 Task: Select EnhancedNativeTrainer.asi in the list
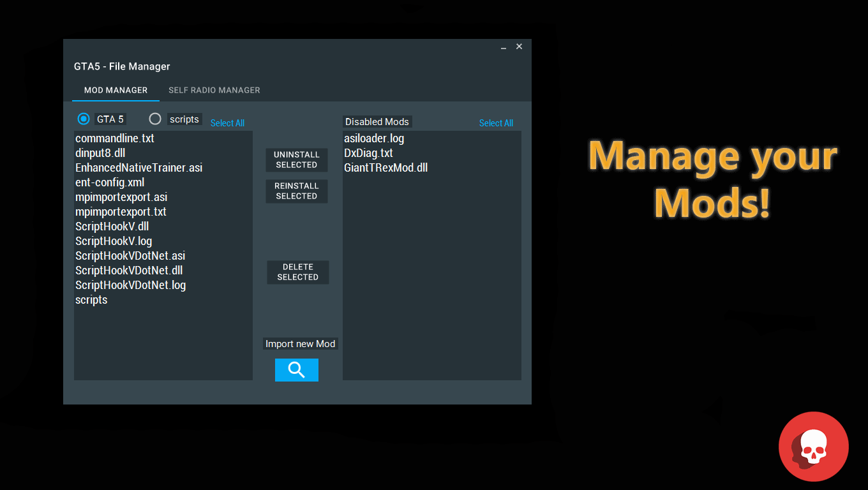138,168
